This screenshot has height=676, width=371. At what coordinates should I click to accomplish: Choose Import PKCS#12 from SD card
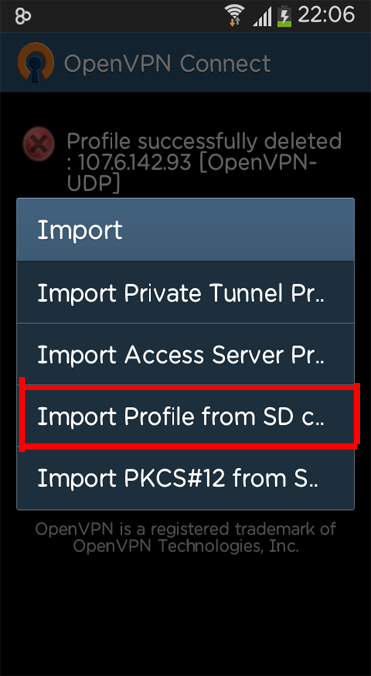[x=185, y=478]
